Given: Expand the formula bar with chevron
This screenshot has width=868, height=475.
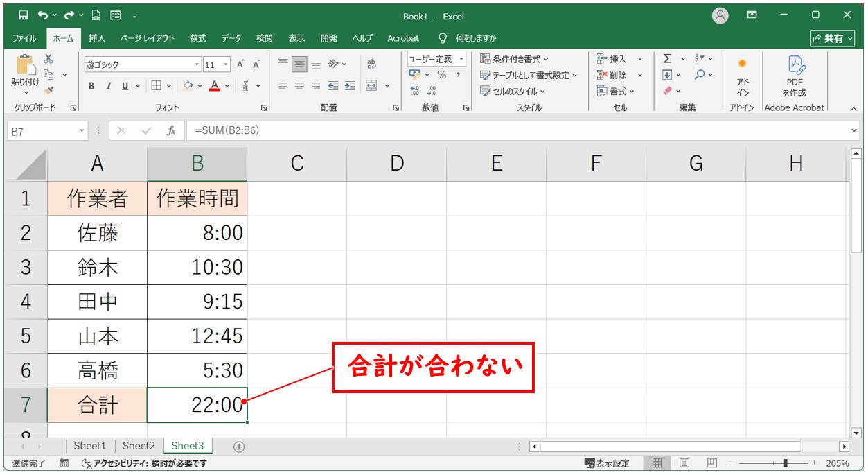Looking at the screenshot, I should point(853,130).
